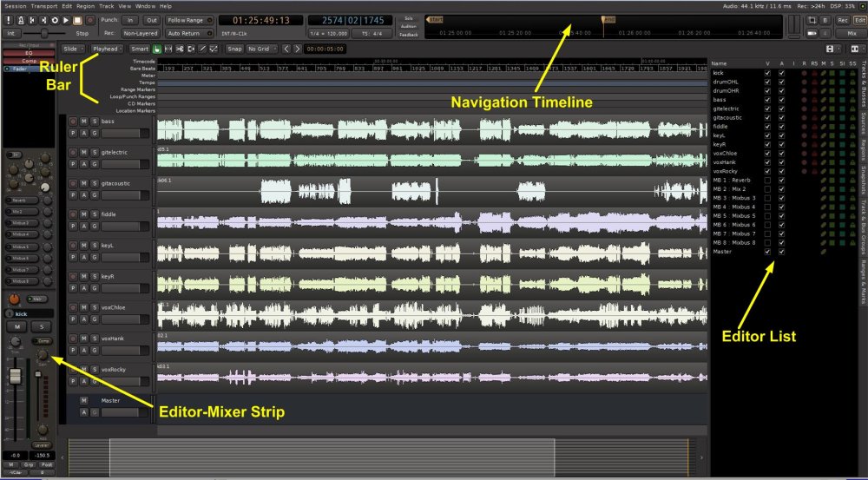
Task: Open the track height dropdown at toolbar right
Action: (832, 49)
